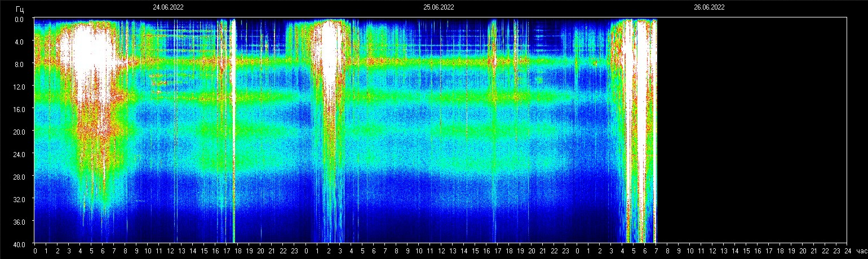Select the 0.0 frequency axis label
Screen dimensions: 868x259
click(19, 19)
